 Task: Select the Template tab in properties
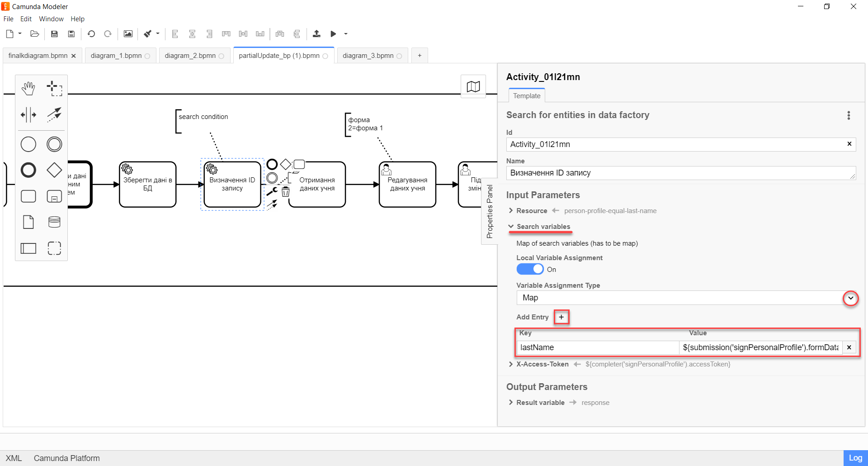[527, 96]
